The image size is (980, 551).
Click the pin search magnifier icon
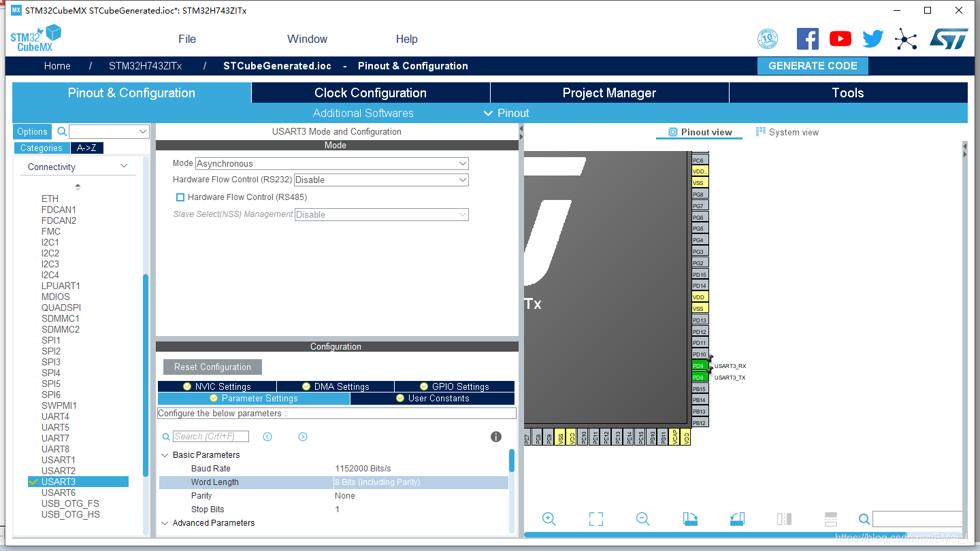864,520
